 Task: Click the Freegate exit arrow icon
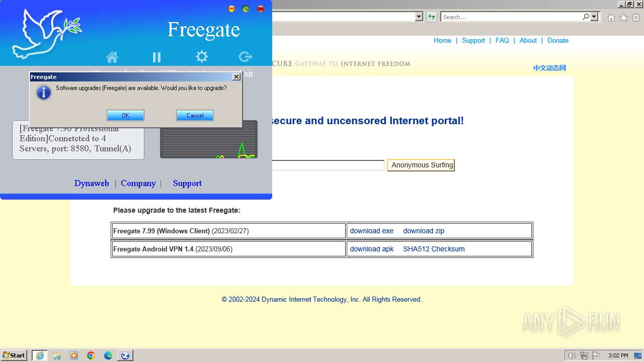click(246, 56)
